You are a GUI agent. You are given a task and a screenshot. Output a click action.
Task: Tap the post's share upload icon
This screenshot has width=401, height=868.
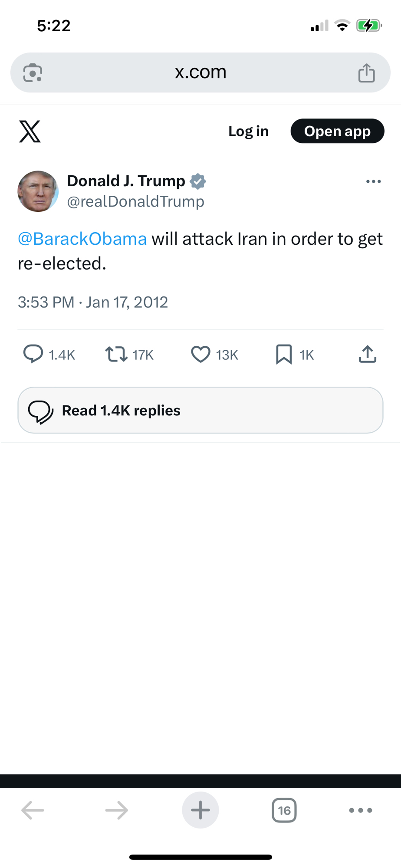tap(367, 354)
